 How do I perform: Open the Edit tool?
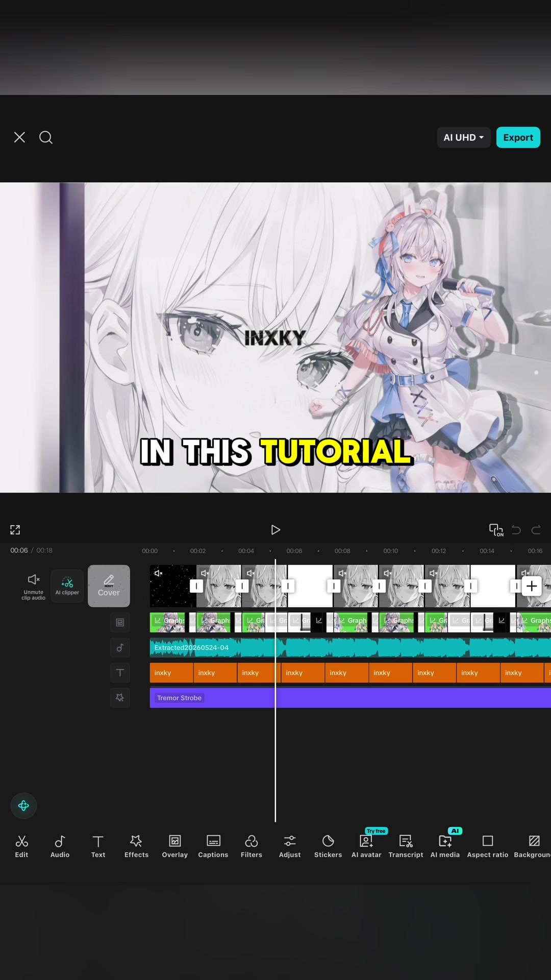pyautogui.click(x=21, y=846)
